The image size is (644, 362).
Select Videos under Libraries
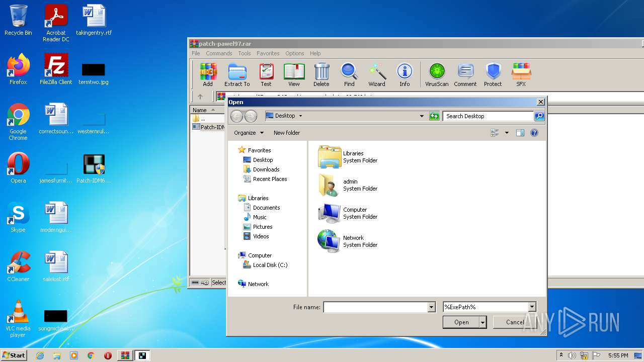click(x=257, y=236)
